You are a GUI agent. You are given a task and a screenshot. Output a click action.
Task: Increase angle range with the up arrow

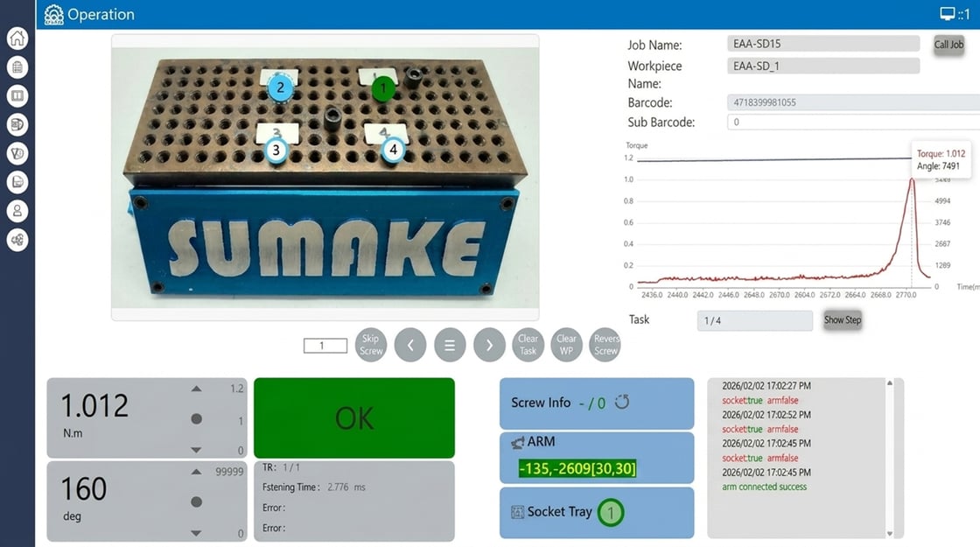tap(196, 472)
